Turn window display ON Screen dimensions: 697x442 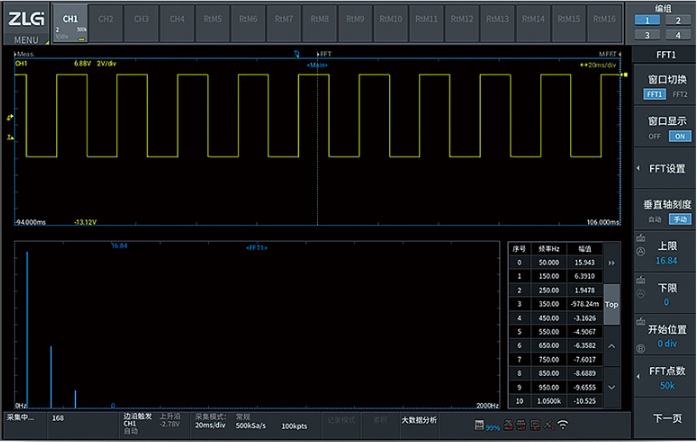click(x=680, y=136)
